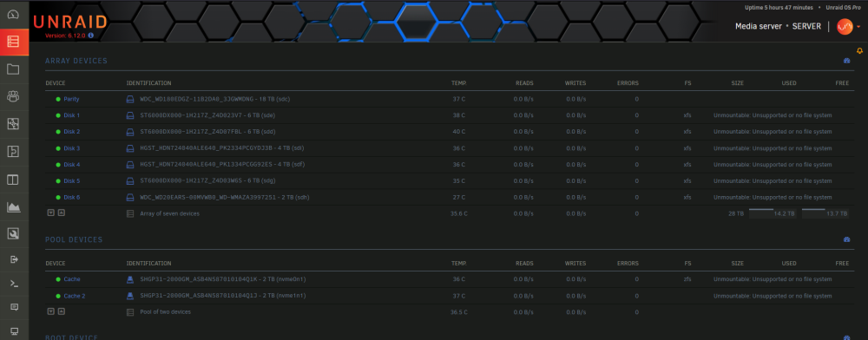Click the array total size 28 TB
This screenshot has width=868, height=340.
click(x=736, y=213)
